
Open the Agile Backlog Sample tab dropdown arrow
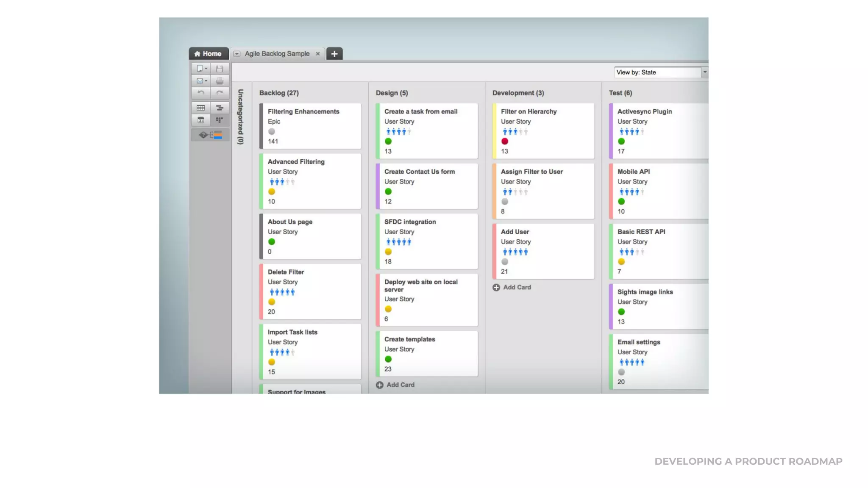237,54
